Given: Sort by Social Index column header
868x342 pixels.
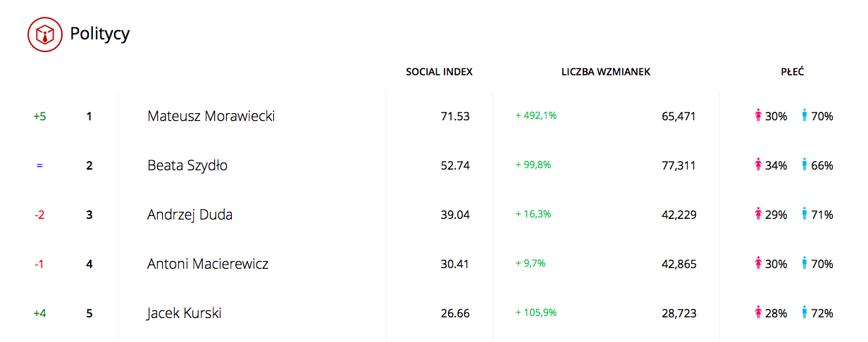Looking at the screenshot, I should (439, 72).
